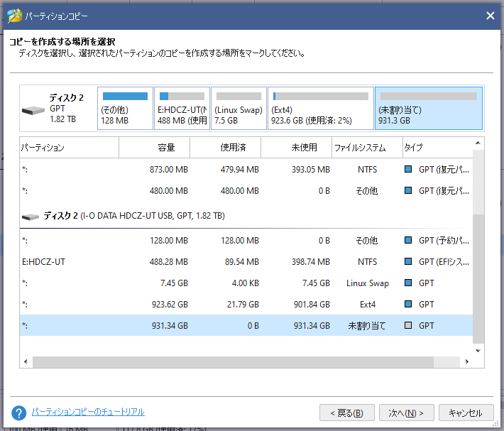Click the < 戻る(B) button
504x431 pixels.
(x=347, y=413)
